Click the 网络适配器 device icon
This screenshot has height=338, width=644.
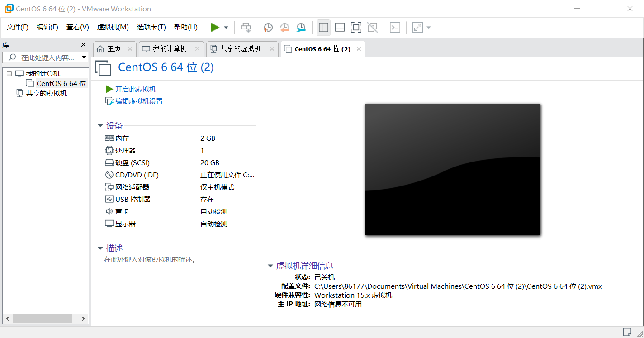tap(109, 187)
